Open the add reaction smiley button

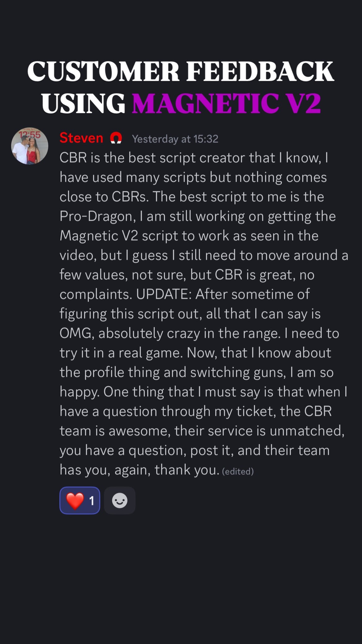tap(120, 501)
